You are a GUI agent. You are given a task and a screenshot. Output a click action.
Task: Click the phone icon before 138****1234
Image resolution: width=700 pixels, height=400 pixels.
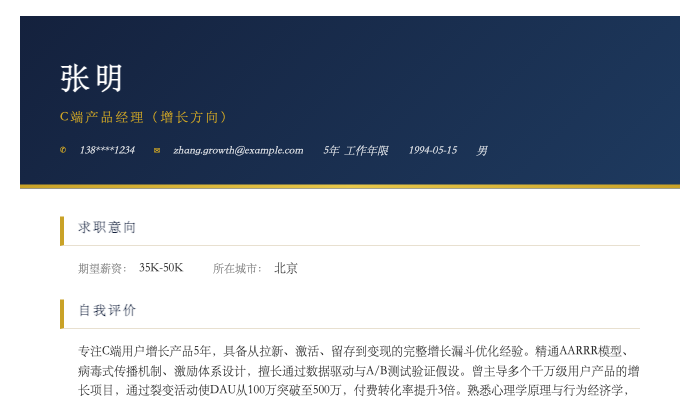63,150
